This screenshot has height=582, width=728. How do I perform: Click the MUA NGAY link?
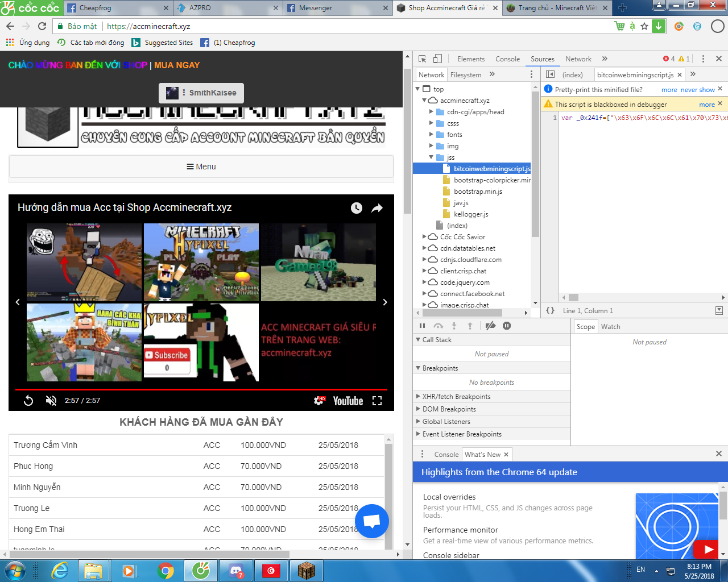click(177, 65)
